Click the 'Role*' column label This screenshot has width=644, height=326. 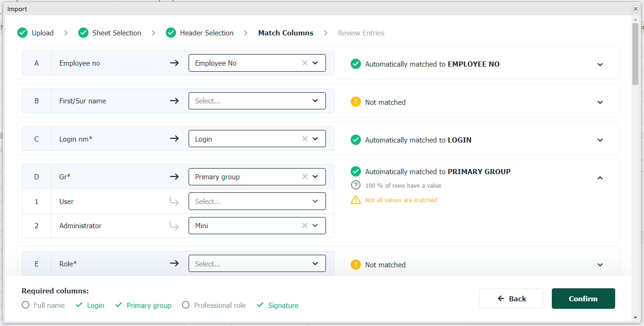(x=68, y=264)
